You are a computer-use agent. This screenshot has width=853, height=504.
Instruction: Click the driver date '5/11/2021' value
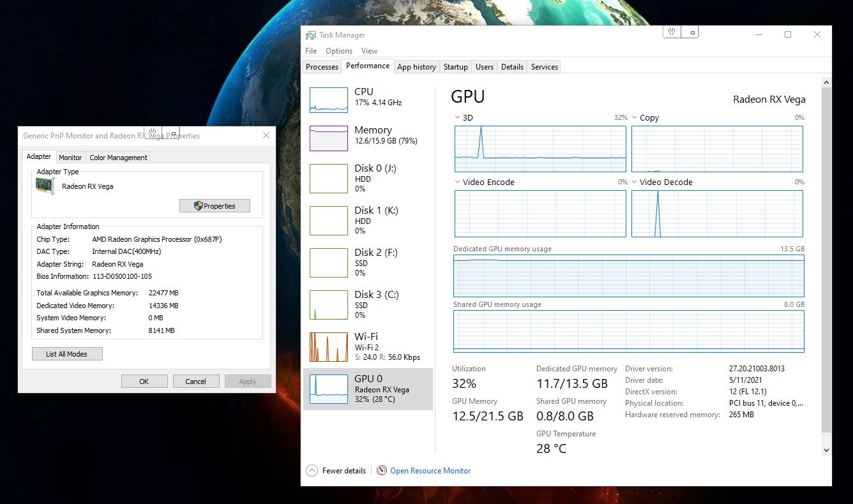coord(746,380)
